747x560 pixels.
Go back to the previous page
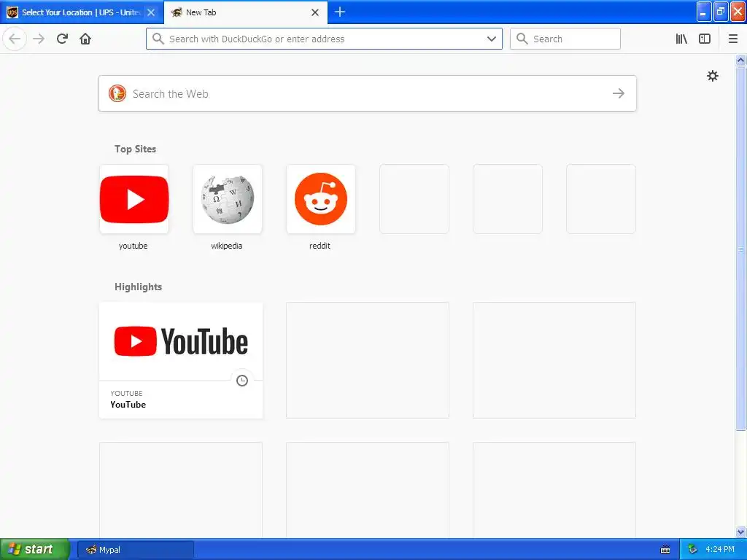[x=15, y=39]
